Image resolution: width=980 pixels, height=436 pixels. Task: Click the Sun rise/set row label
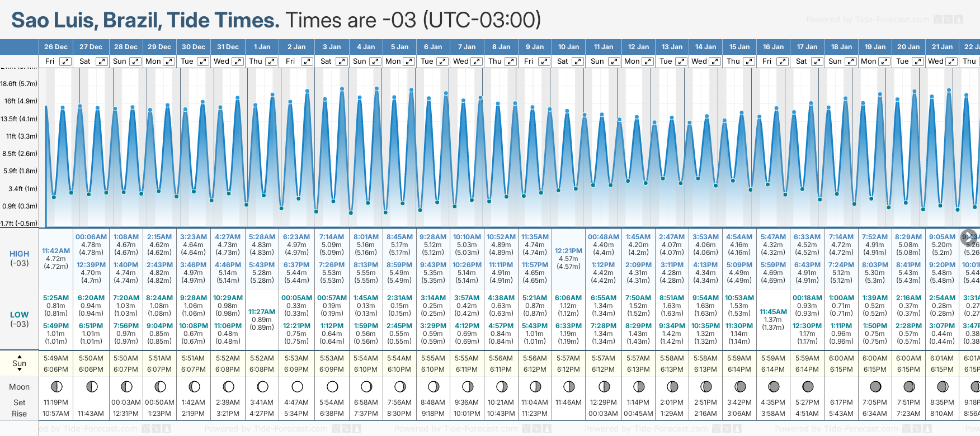(x=20, y=363)
